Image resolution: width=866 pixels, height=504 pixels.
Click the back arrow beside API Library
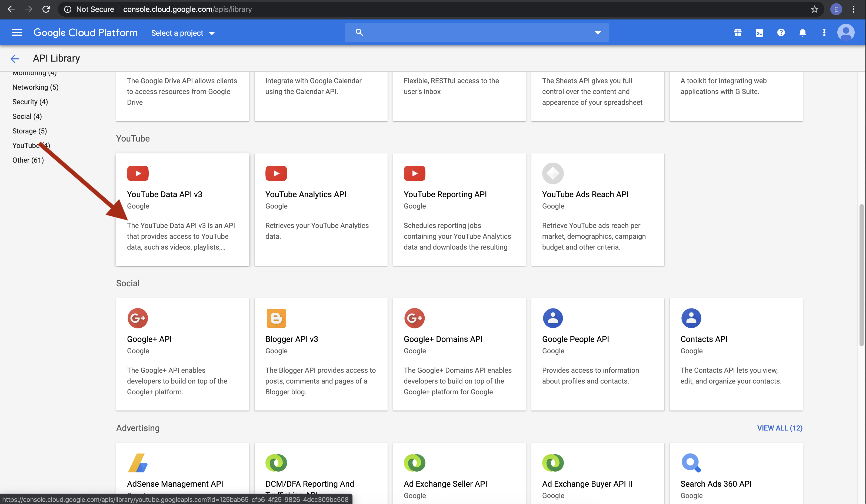coord(14,58)
